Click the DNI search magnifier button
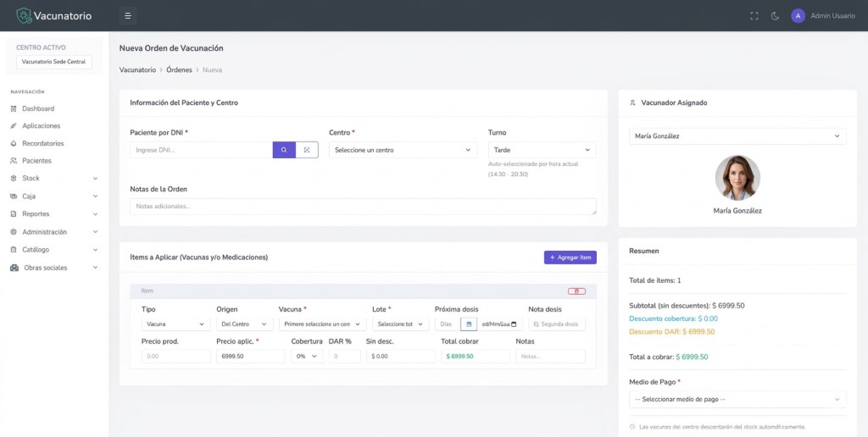Viewport: 868px width, 437px height. pos(284,150)
